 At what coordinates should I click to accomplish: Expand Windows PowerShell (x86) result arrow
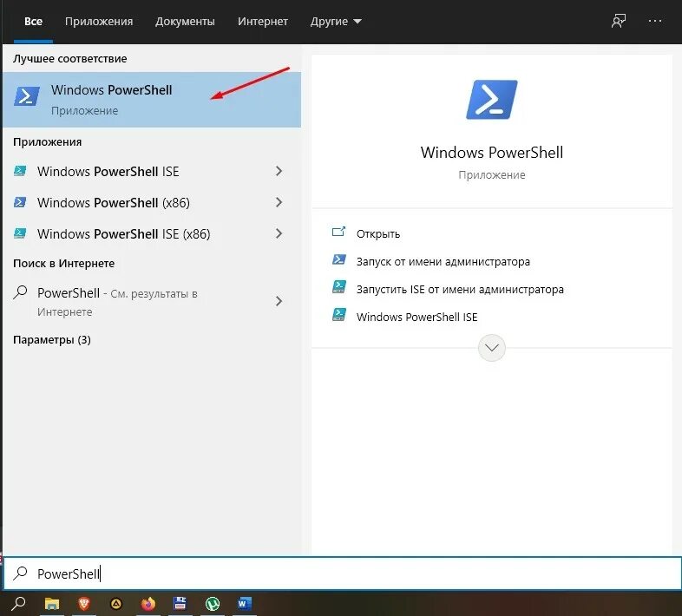pyautogui.click(x=279, y=202)
